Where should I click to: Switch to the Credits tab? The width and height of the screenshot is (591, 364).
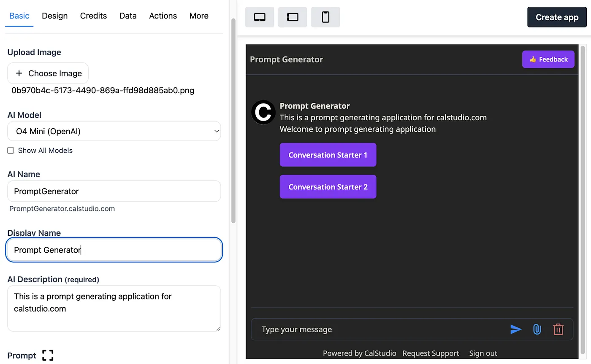coord(93,16)
